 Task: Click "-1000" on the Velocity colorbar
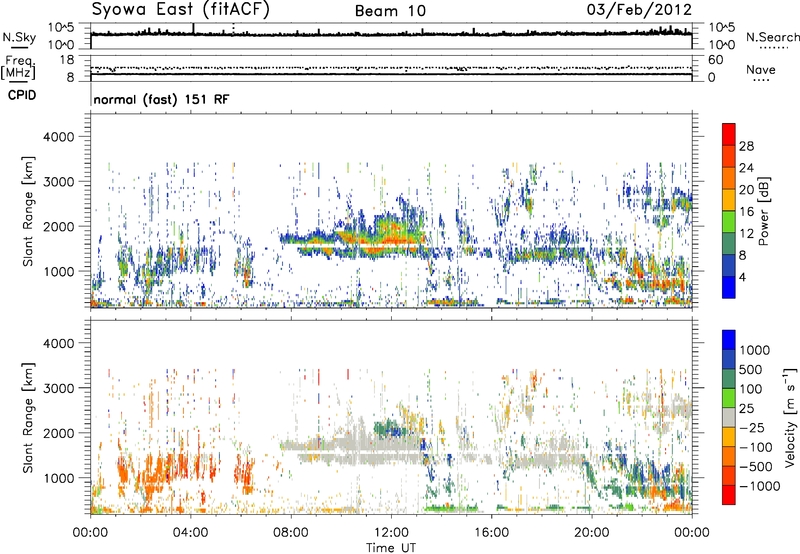pyautogui.click(x=760, y=486)
